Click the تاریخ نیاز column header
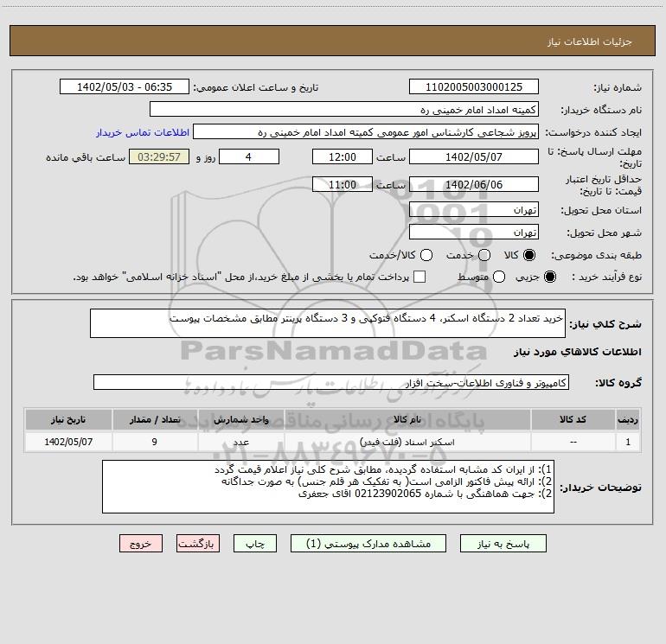The image size is (666, 644). tap(68, 420)
